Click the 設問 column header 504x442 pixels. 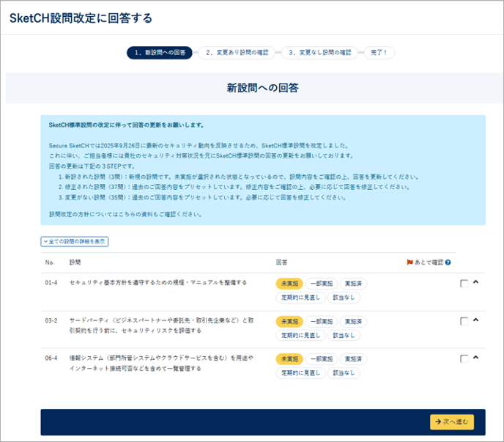coord(75,262)
